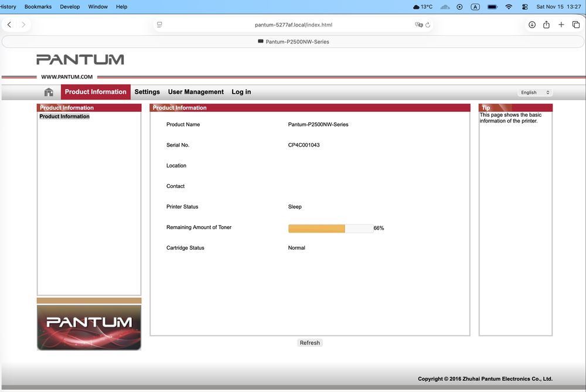Open weather widget showing 13°C
586x392 pixels.
(x=423, y=6)
